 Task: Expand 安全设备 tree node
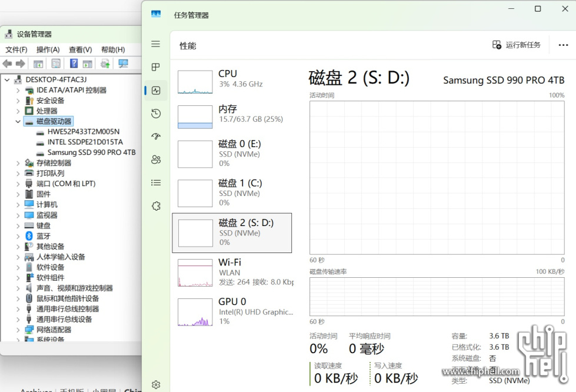[x=18, y=100]
